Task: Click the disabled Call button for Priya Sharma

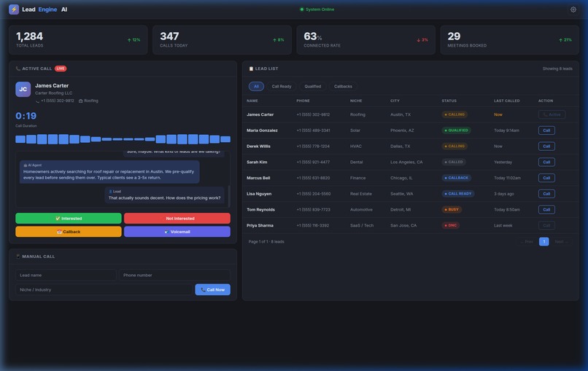Action: point(546,225)
